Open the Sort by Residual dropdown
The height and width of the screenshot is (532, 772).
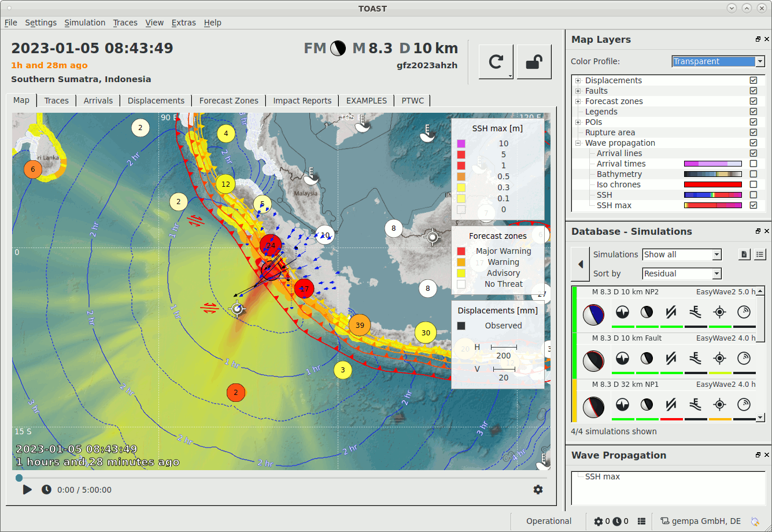(x=682, y=274)
